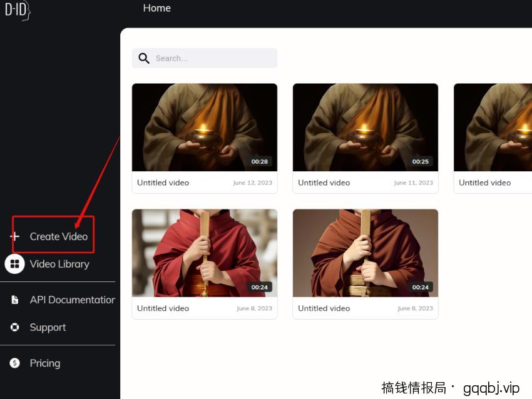This screenshot has width=532, height=399.
Task: Go to the Support section
Action: pyautogui.click(x=48, y=327)
